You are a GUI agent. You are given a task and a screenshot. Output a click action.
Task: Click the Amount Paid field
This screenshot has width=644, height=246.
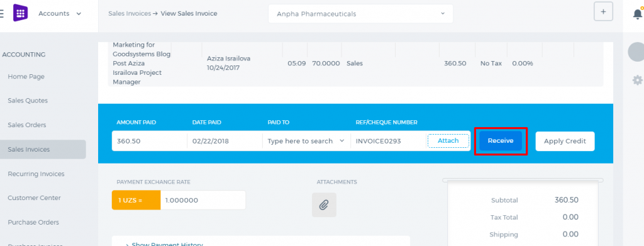point(150,141)
